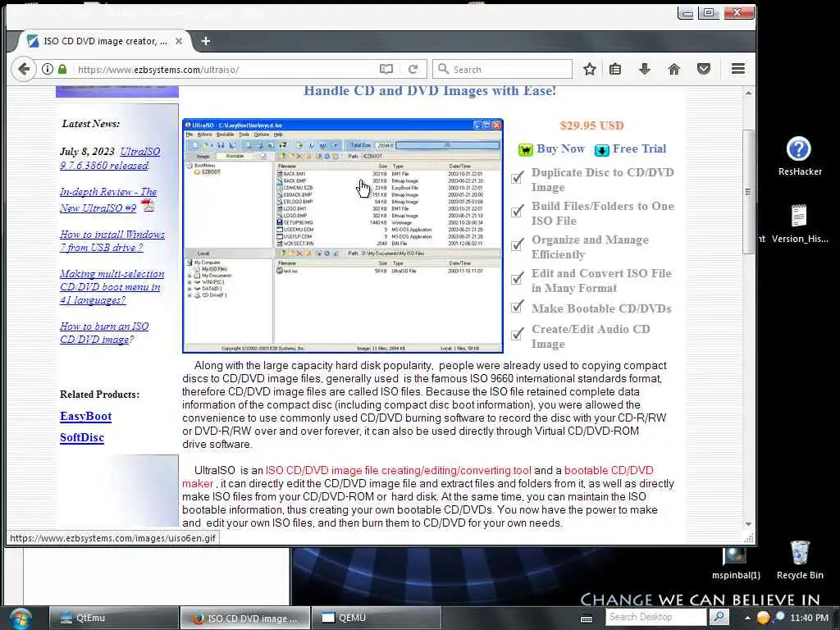Click the UltraISO screenshot image
Viewport: 840px width, 630px height.
pos(342,235)
